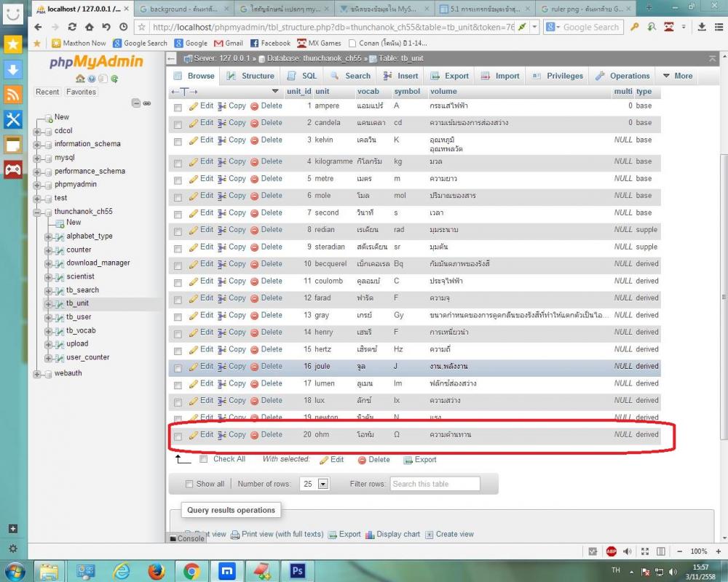Image resolution: width=728 pixels, height=582 pixels.
Task: Tick the checkbox for second row
Action: (x=178, y=215)
